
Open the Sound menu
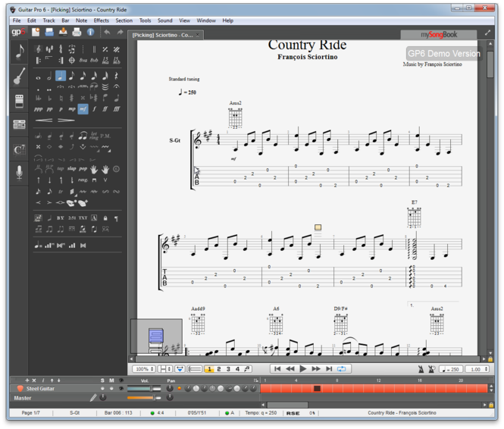click(165, 20)
